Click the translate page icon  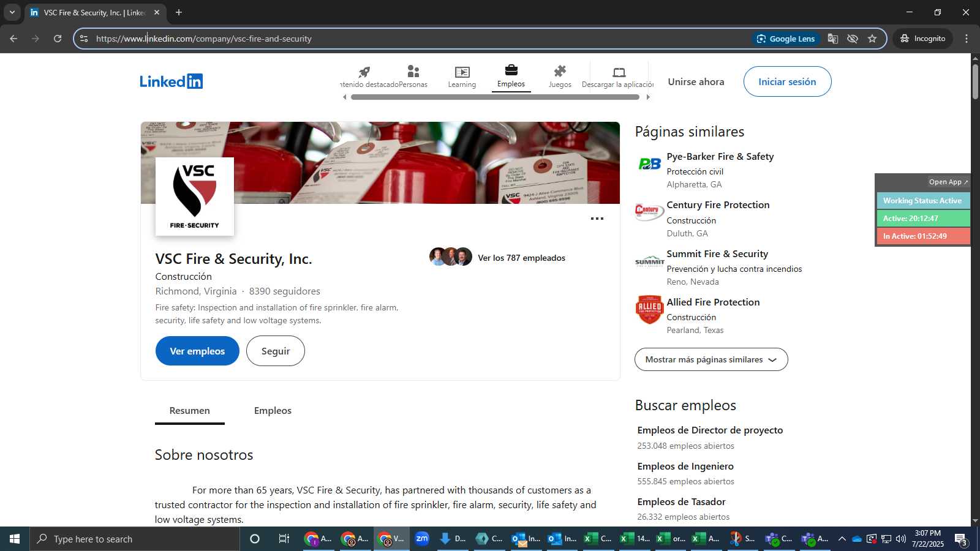click(x=833, y=39)
